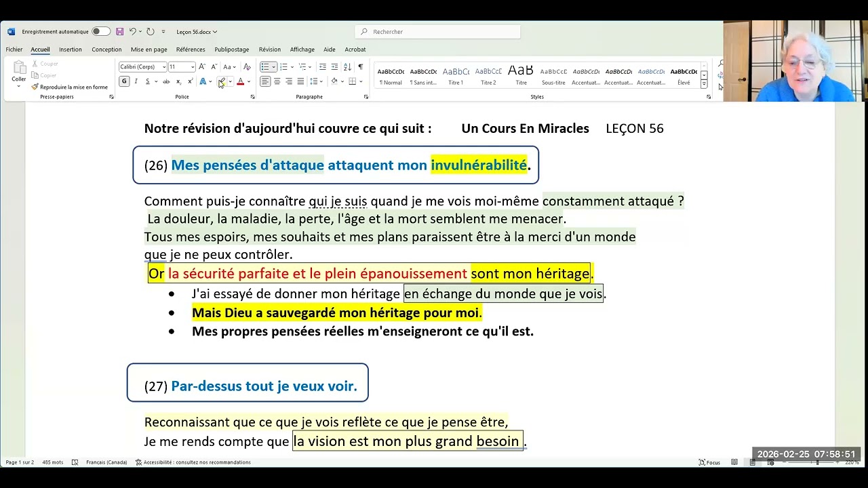Toggle italic (I) formatting
Viewport: 868px width, 488px height.
click(x=136, y=81)
